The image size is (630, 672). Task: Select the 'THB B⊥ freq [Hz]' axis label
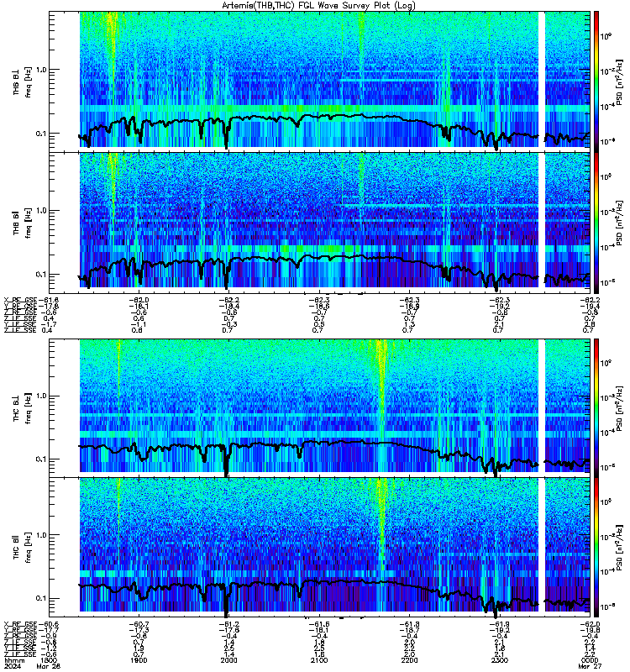click(x=22, y=81)
